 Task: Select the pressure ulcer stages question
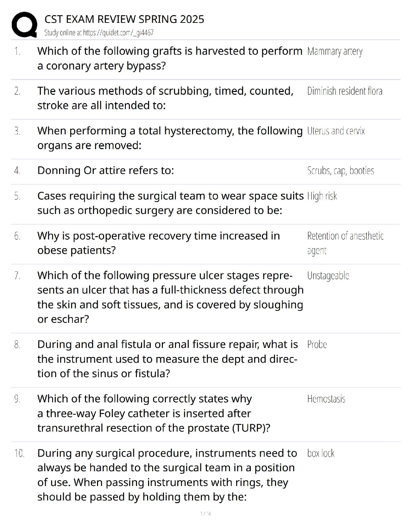coord(170,297)
